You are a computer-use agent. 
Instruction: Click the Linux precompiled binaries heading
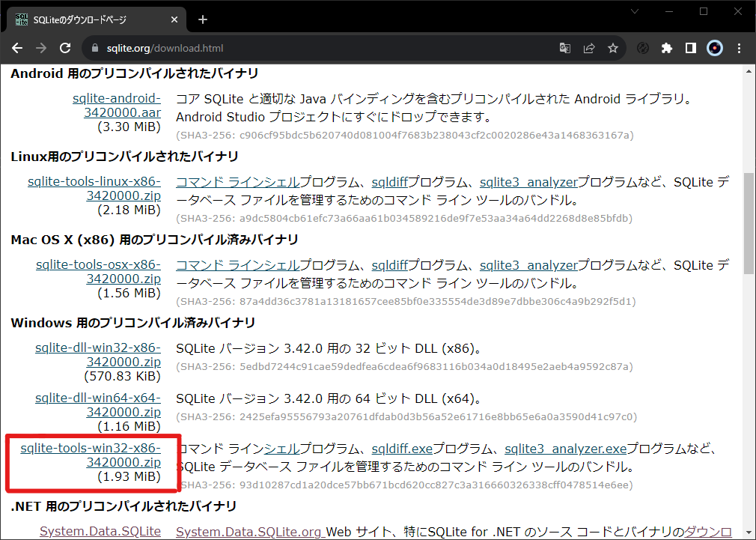click(x=124, y=157)
